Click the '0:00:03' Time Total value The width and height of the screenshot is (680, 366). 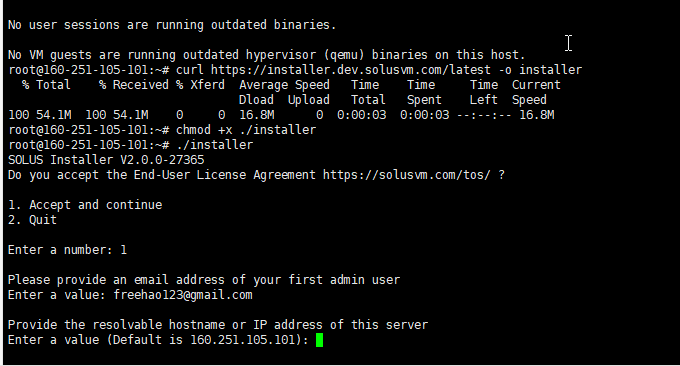(x=362, y=115)
